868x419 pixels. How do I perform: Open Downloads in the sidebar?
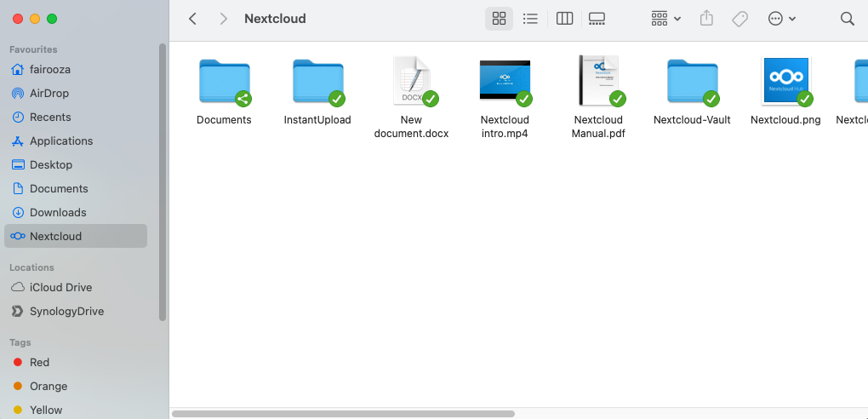tap(76, 213)
